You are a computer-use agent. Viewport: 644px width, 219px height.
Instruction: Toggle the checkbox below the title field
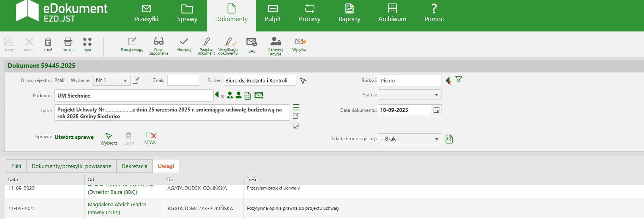tap(296, 126)
